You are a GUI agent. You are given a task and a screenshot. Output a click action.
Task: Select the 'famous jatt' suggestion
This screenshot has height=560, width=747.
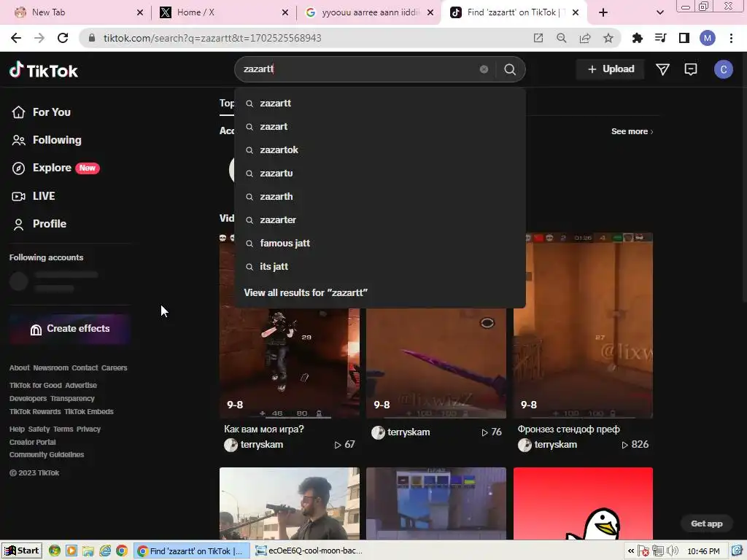point(379,244)
